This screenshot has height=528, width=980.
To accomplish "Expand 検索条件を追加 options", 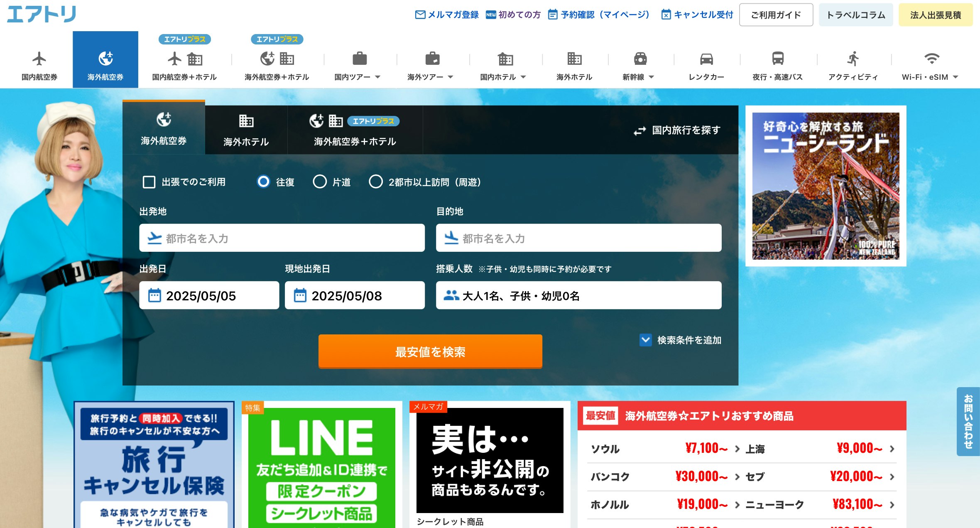I will pyautogui.click(x=681, y=340).
